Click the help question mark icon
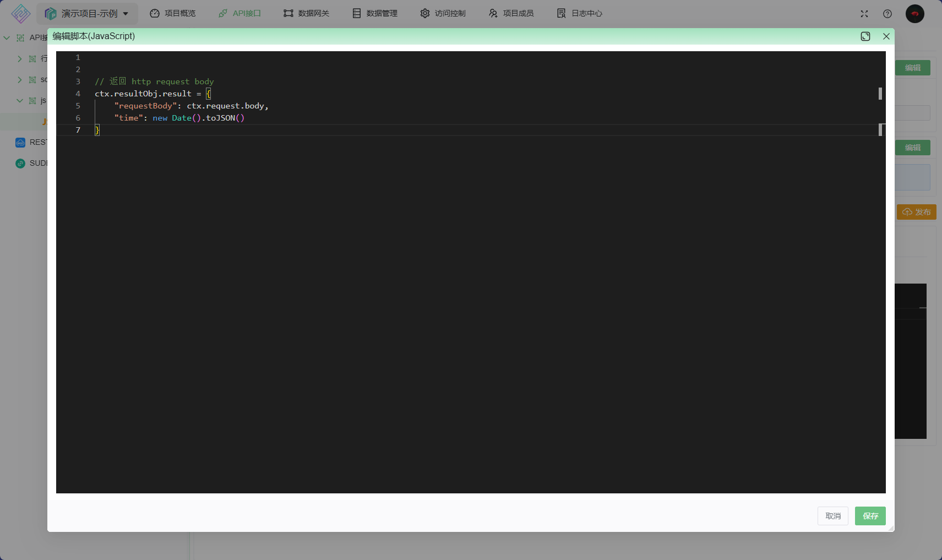The height and width of the screenshot is (560, 942). tap(887, 14)
